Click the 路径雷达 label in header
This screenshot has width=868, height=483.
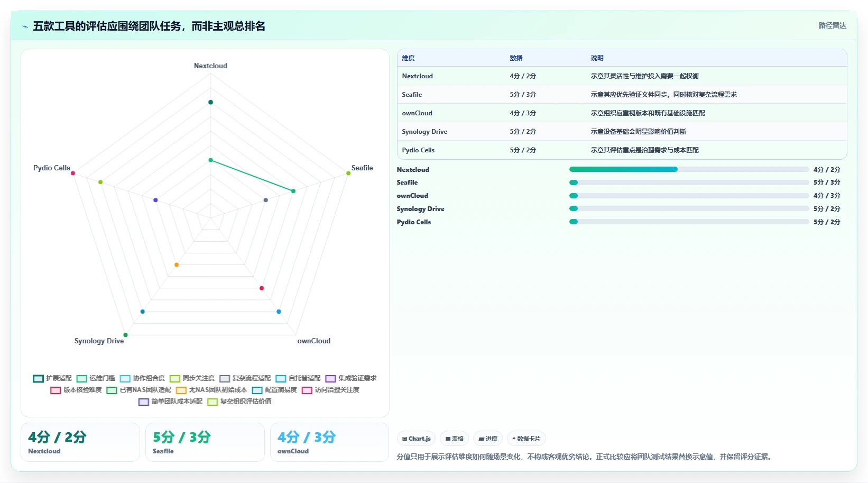[833, 25]
